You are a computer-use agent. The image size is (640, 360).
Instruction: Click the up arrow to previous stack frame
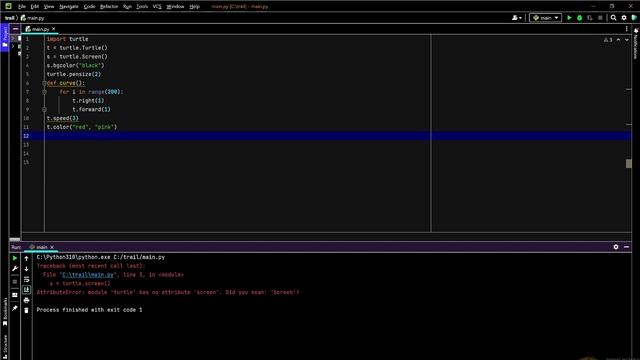(x=27, y=258)
